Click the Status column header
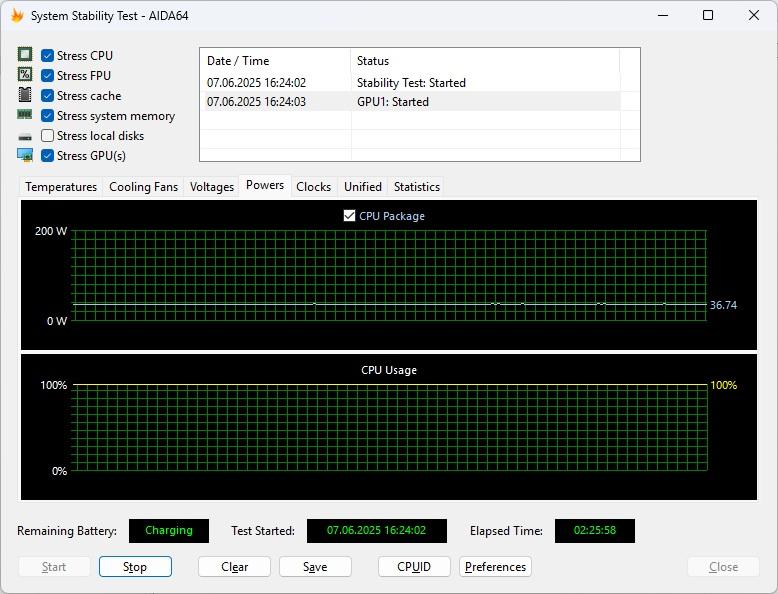 coord(485,61)
